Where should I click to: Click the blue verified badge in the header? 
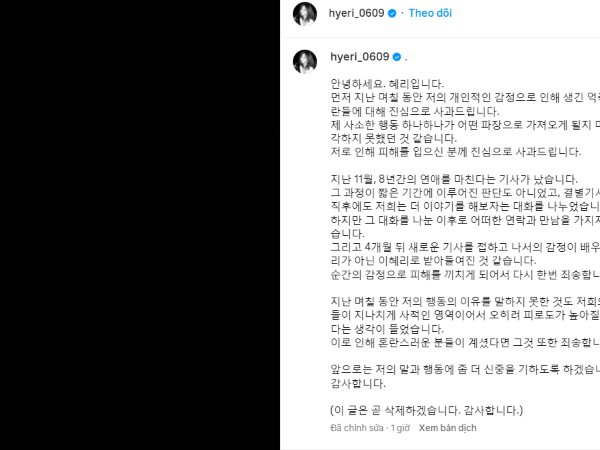point(392,13)
